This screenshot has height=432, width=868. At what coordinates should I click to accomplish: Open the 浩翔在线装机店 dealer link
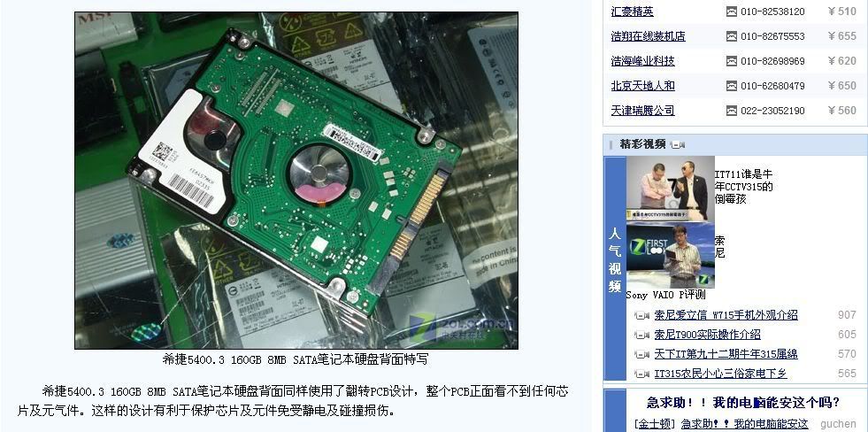649,36
